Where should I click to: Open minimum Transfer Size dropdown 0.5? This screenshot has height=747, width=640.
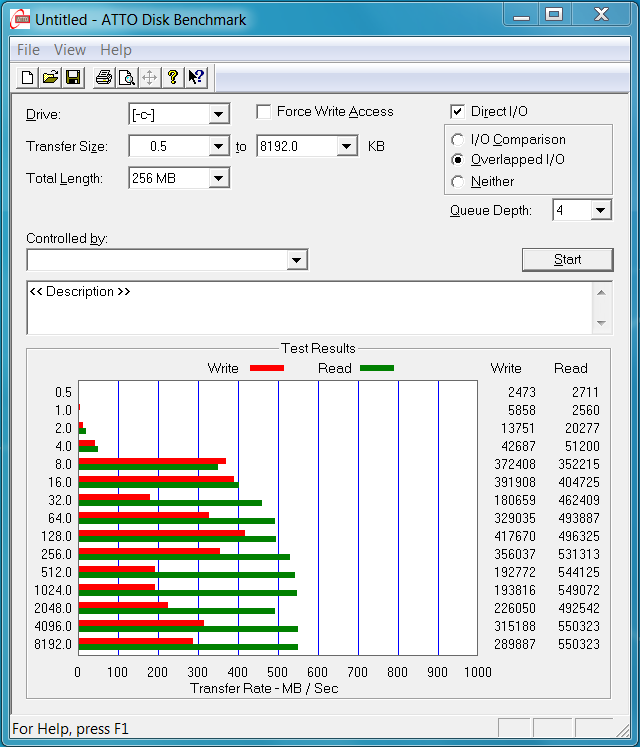click(218, 146)
